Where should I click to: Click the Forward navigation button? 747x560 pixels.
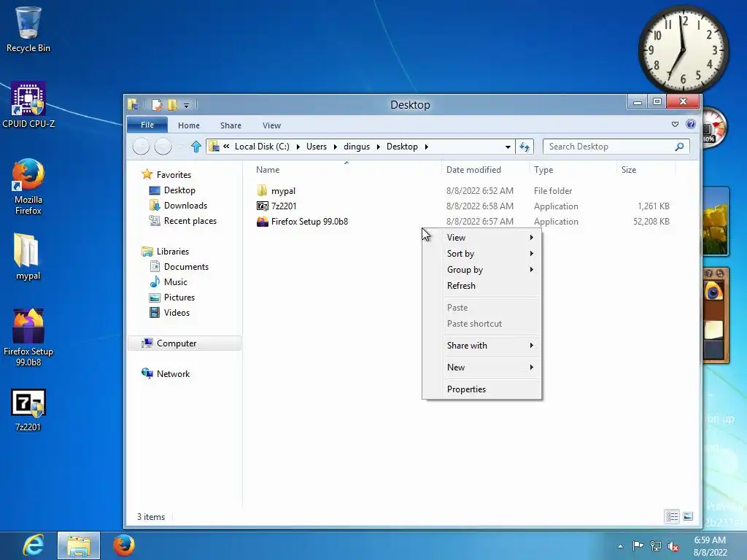coord(163,146)
